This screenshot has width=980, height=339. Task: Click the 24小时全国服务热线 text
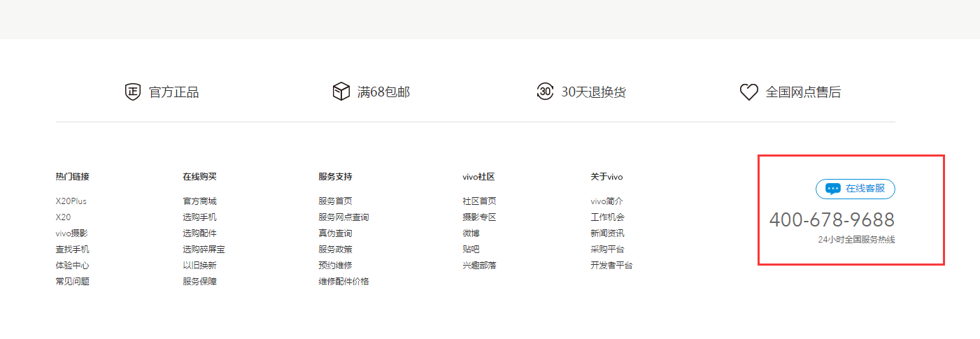(856, 240)
